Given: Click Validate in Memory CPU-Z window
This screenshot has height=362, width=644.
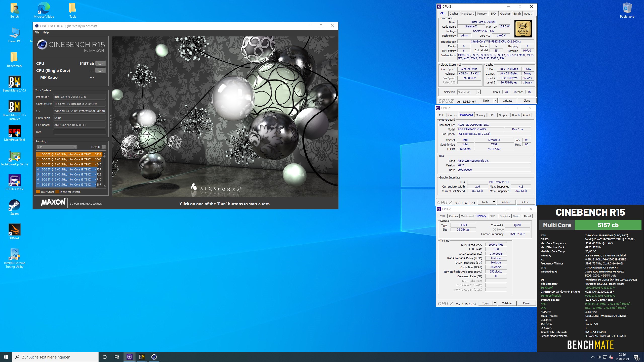Looking at the screenshot, I should (x=507, y=303).
